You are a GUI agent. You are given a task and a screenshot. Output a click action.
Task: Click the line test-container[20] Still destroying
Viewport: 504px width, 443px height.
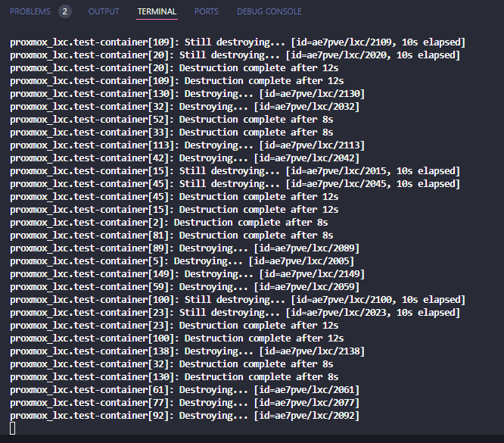(x=235, y=55)
